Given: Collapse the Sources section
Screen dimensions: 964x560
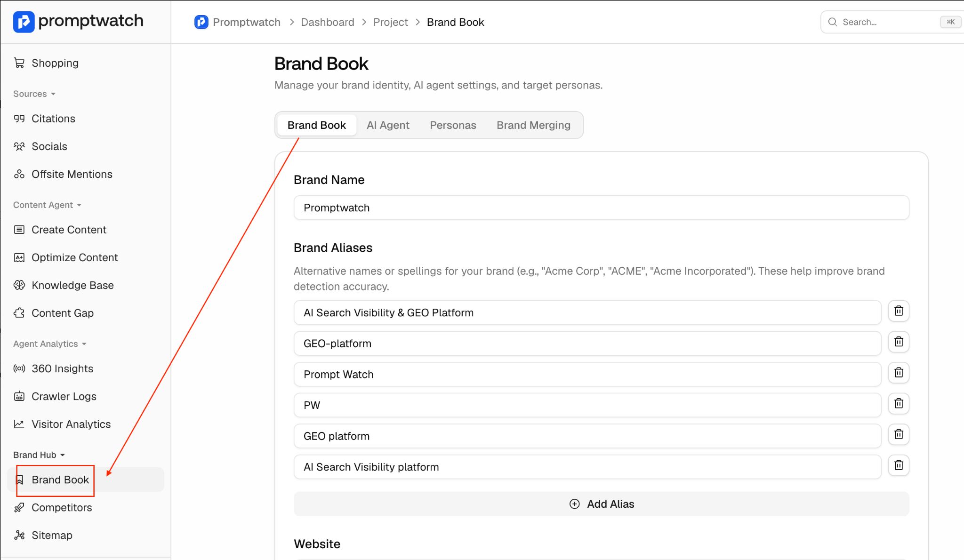Looking at the screenshot, I should click(x=34, y=94).
